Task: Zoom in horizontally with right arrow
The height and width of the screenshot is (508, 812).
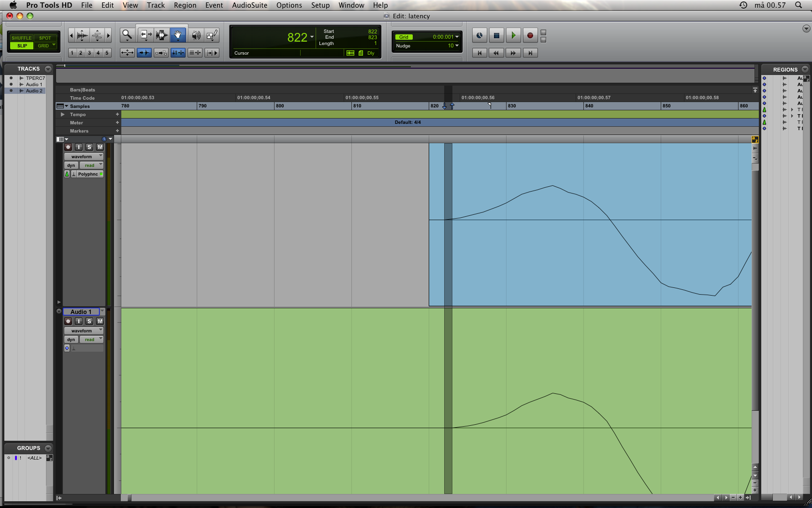Action: point(108,35)
